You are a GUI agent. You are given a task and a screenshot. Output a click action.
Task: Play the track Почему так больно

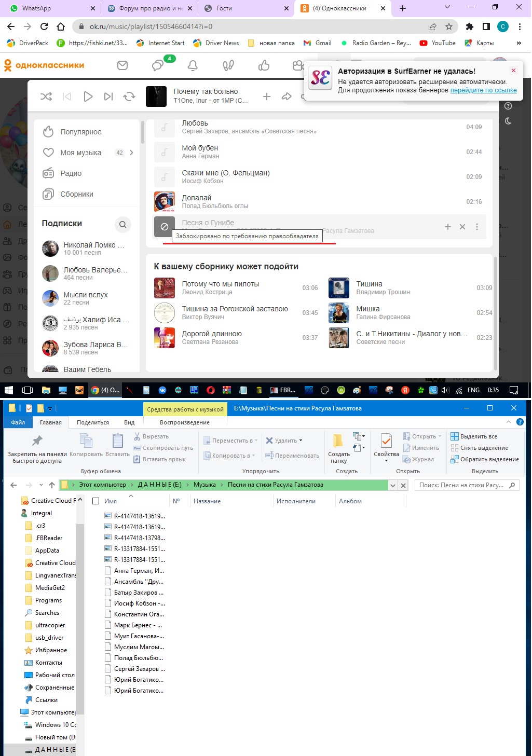(x=88, y=97)
